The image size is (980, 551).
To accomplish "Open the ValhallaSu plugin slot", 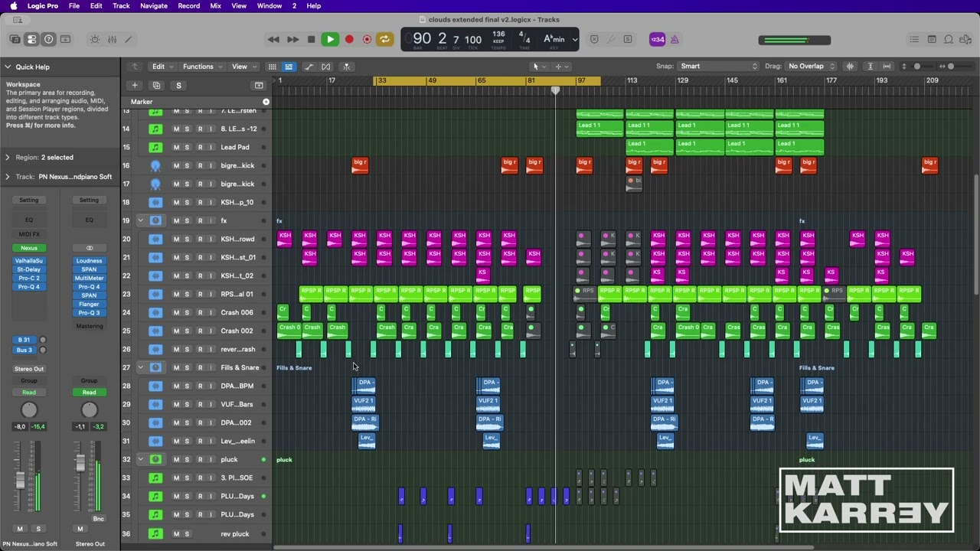I will 29,261.
